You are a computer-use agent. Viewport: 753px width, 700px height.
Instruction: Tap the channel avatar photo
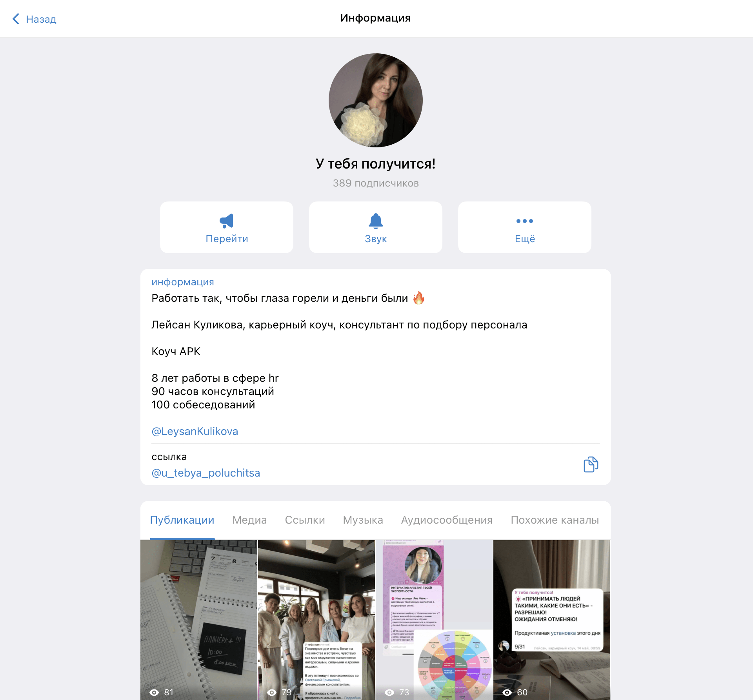point(375,100)
